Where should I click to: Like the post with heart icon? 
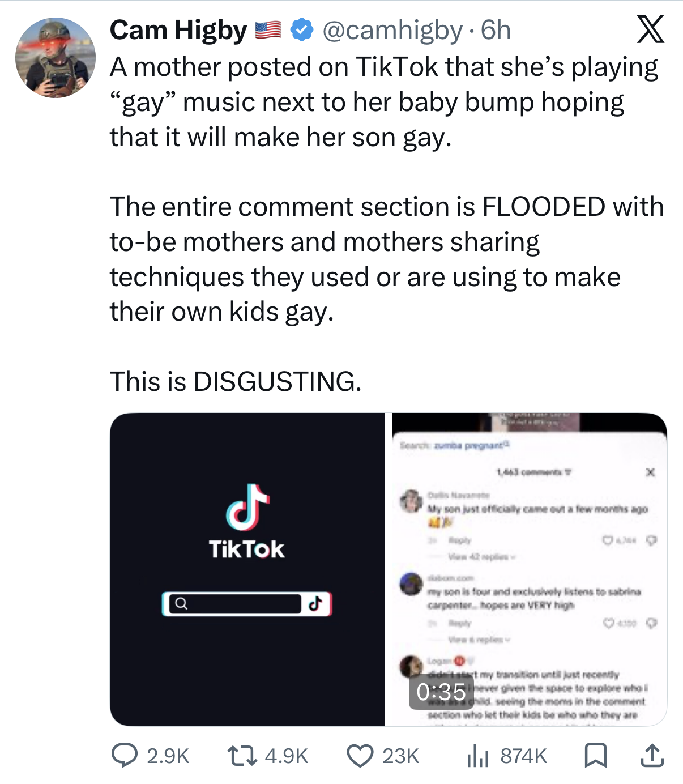tap(360, 756)
